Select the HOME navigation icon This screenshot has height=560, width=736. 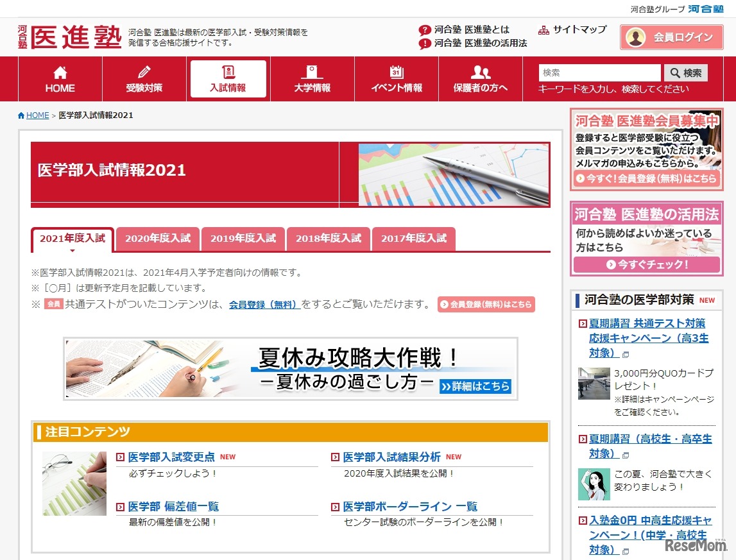click(x=58, y=72)
